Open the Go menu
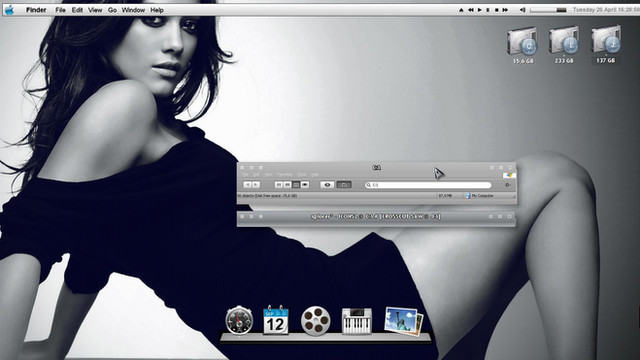Screen dimensions: 640x360 tap(112, 10)
